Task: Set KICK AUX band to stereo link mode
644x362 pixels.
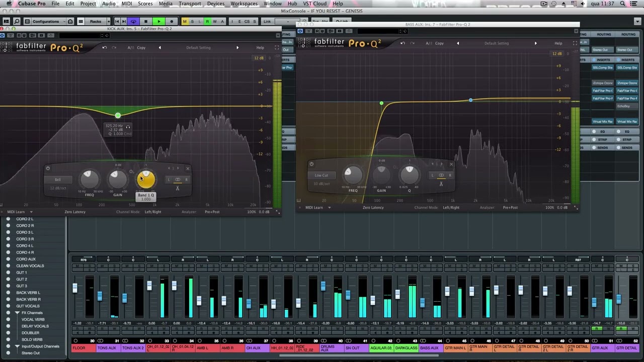Action: [x=178, y=179]
